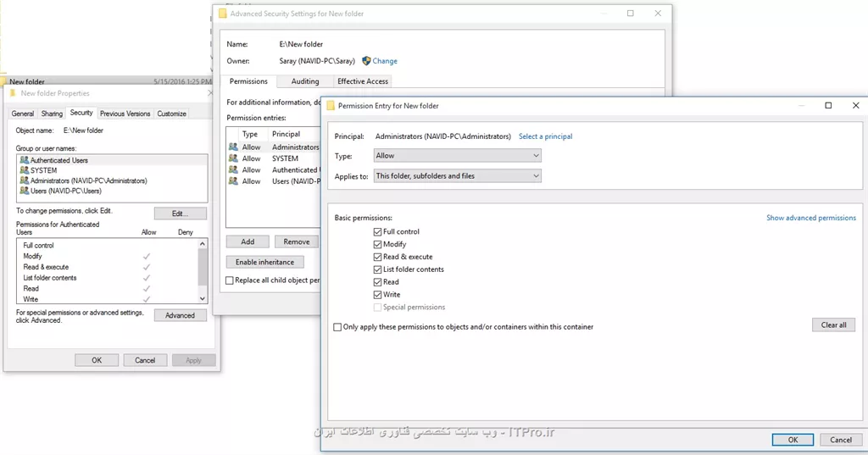Uncheck the Modify permission checkbox
868x455 pixels.
377,244
